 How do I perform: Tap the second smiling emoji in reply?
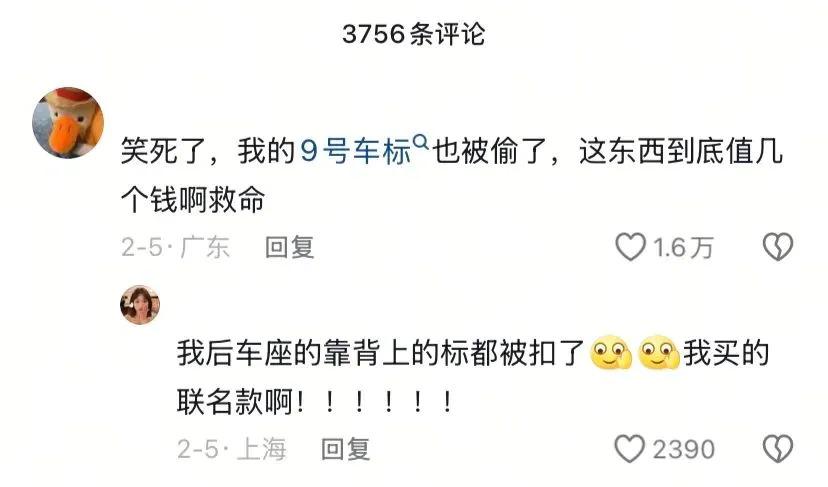pyautogui.click(x=658, y=353)
